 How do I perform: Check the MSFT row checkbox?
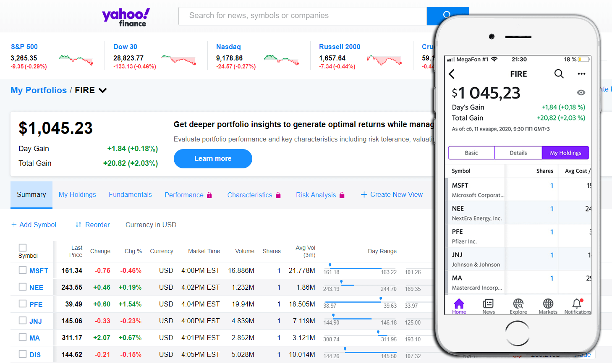click(23, 270)
